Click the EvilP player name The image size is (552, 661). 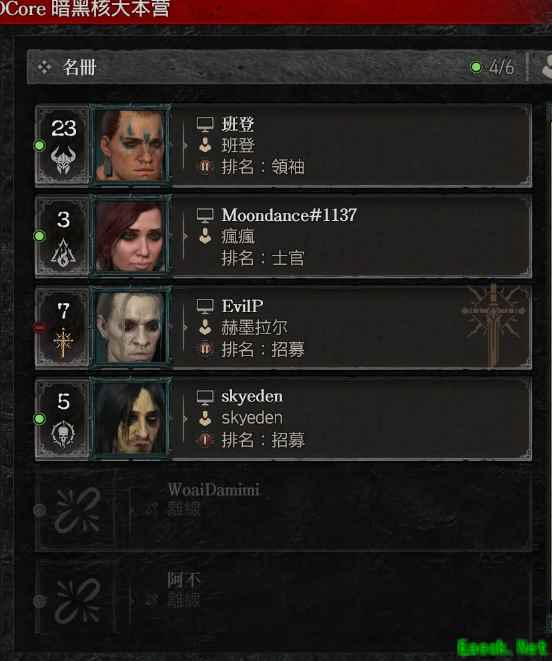pos(242,306)
